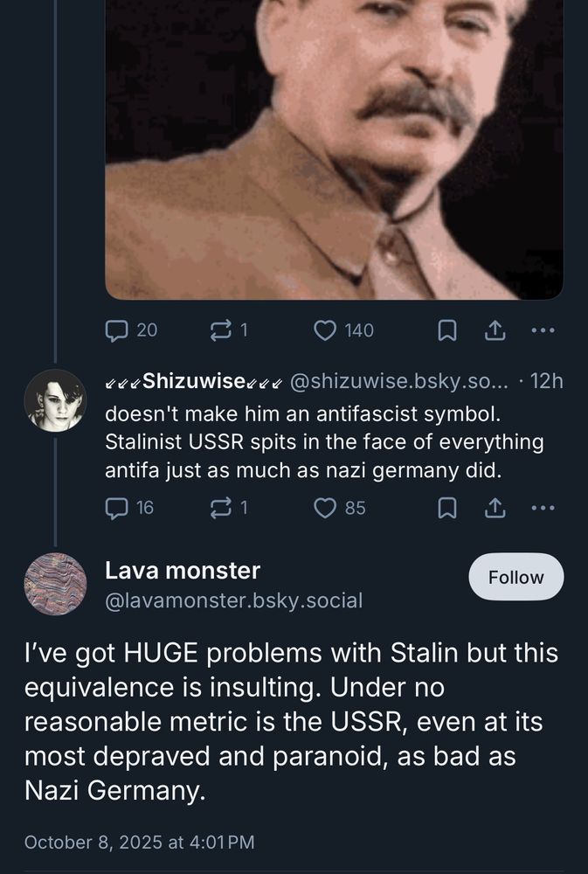Viewport: 588px width, 874px height.
Task: Open more options for top image post
Action: coord(543,329)
